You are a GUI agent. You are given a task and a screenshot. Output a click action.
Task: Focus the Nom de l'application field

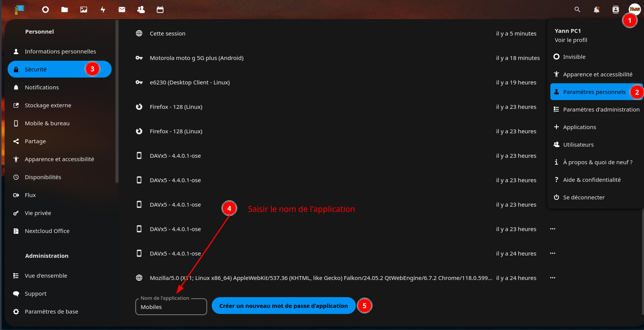click(171, 307)
